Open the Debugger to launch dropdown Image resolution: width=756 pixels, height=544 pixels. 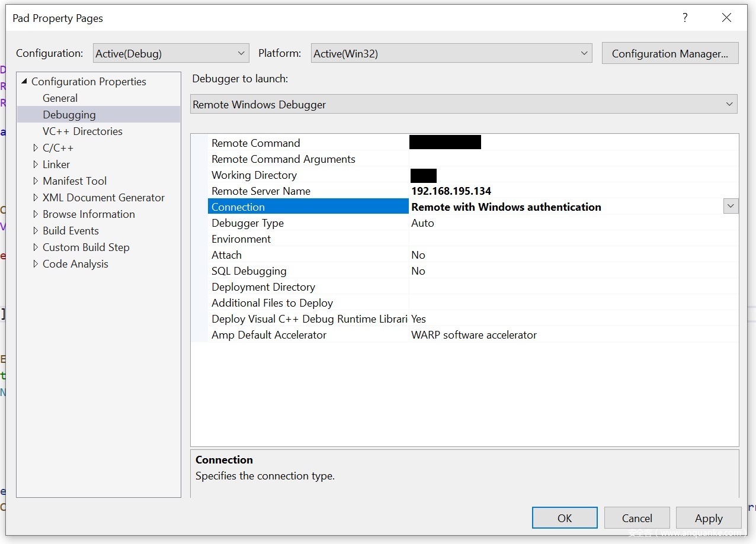tap(463, 104)
